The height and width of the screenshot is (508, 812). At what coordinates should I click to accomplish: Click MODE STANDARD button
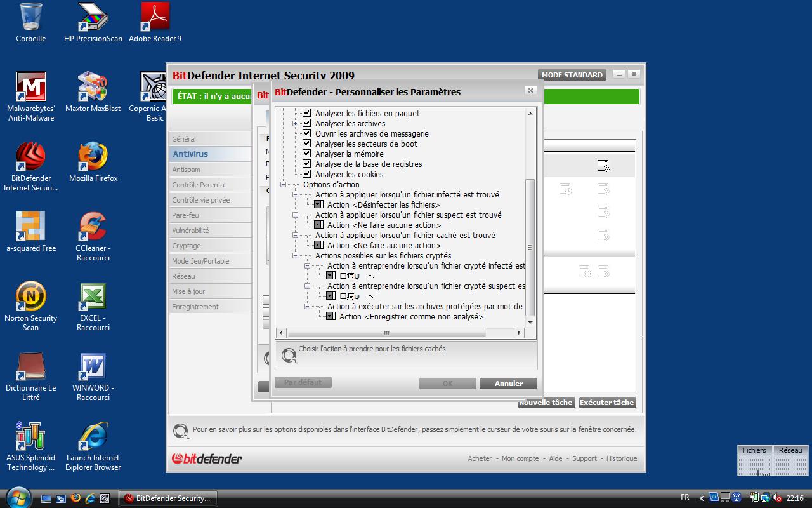coord(572,75)
